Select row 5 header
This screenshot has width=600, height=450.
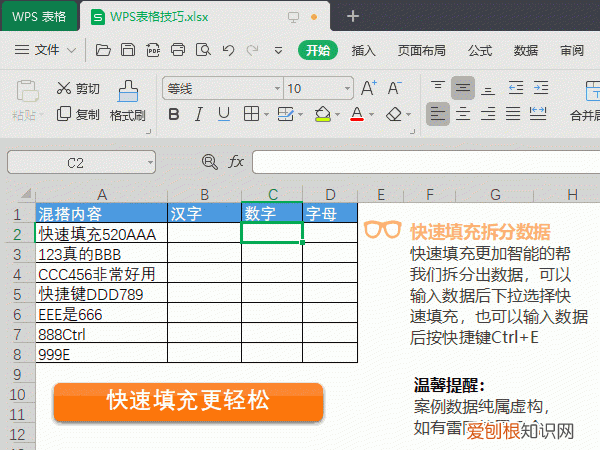tap(17, 294)
